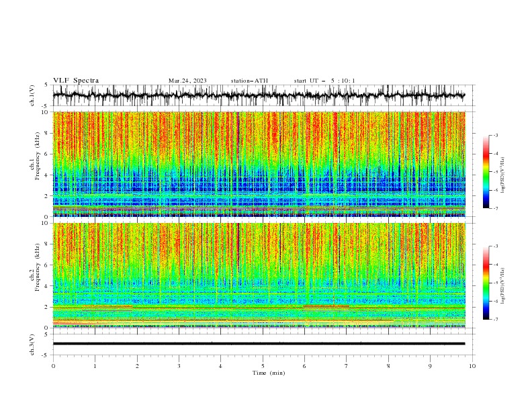Click the ch.3 flat voltage trace
Viewport: 532px width, 411px height.
pos(259,344)
